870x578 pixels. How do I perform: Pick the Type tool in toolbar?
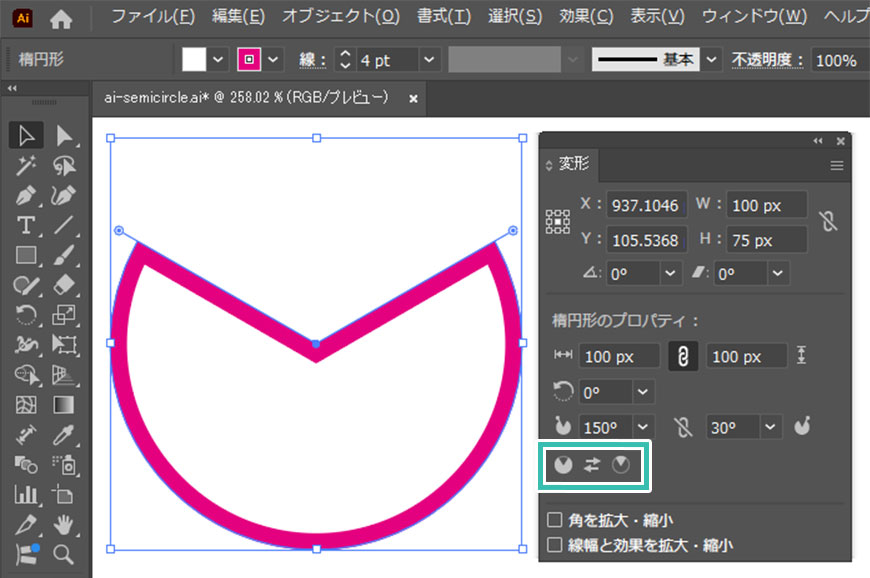click(x=26, y=225)
